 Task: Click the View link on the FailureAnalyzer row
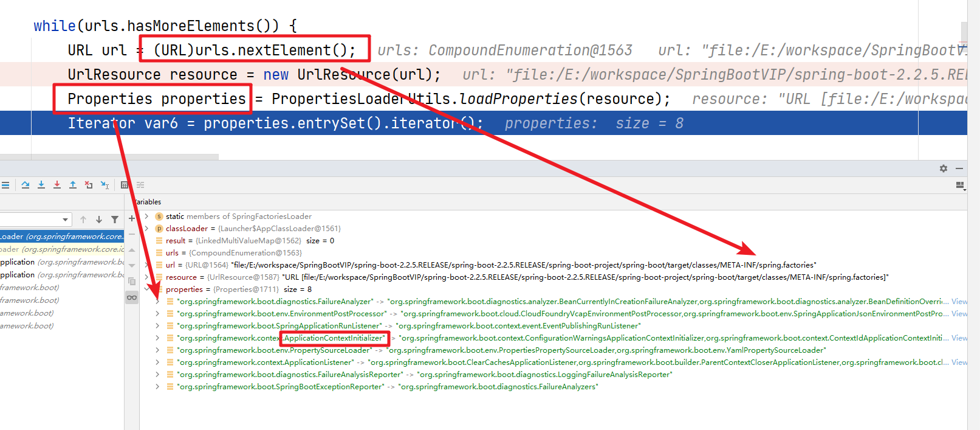959,301
